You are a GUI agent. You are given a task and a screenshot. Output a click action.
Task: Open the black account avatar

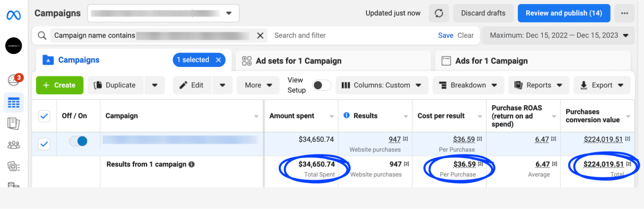click(x=14, y=46)
